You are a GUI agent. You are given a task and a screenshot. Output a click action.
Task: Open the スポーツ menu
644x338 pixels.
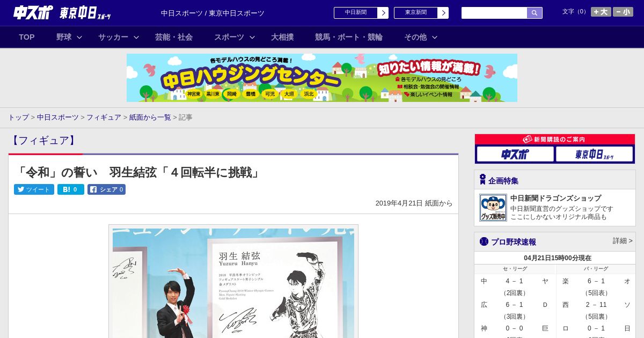click(229, 37)
